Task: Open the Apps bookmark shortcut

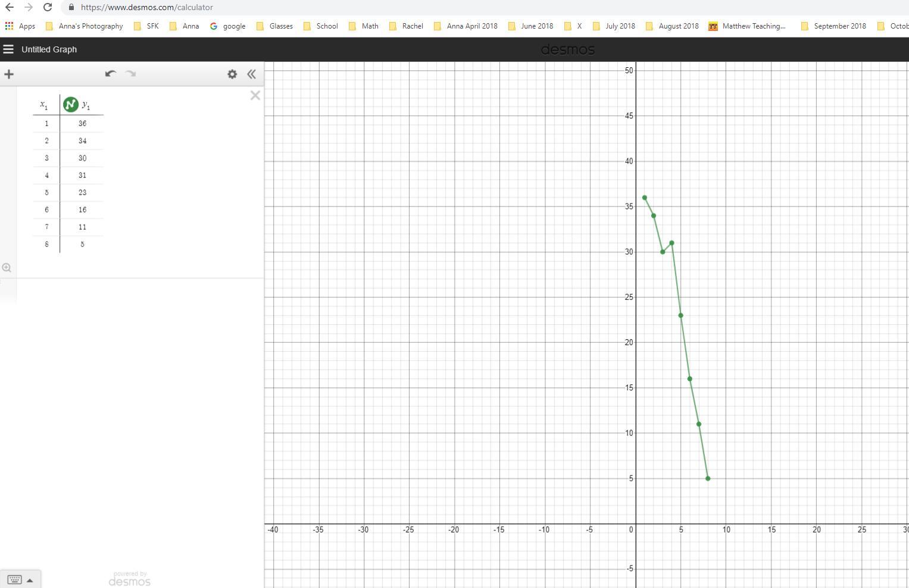Action: click(x=20, y=26)
